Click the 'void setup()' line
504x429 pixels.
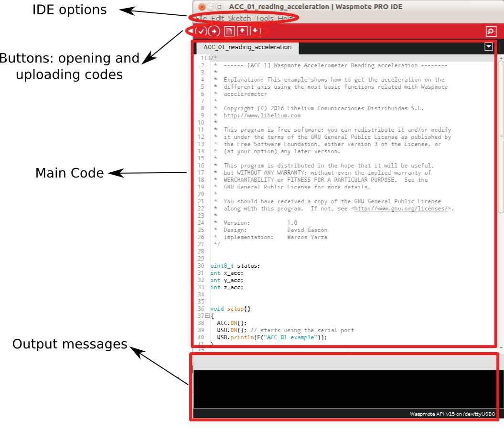point(230,309)
